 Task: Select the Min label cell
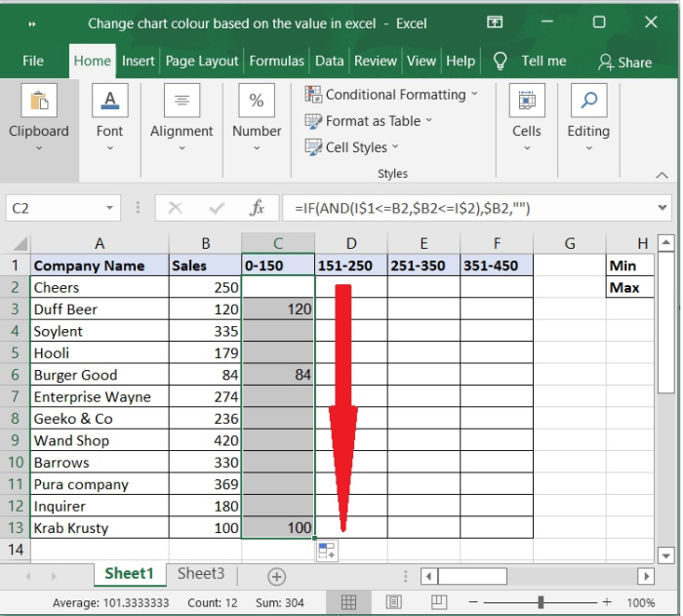(x=630, y=266)
